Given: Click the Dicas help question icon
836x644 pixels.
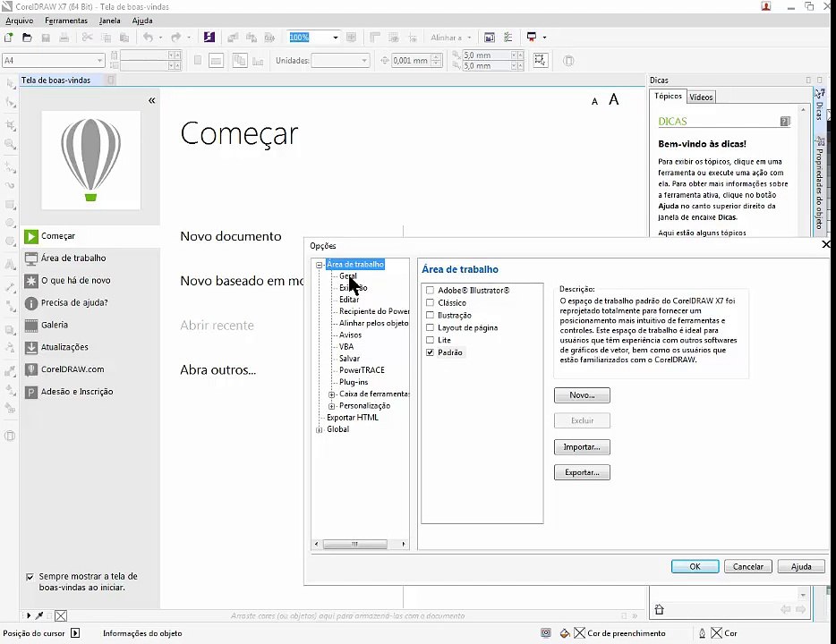Looking at the screenshot, I should coord(784,122).
